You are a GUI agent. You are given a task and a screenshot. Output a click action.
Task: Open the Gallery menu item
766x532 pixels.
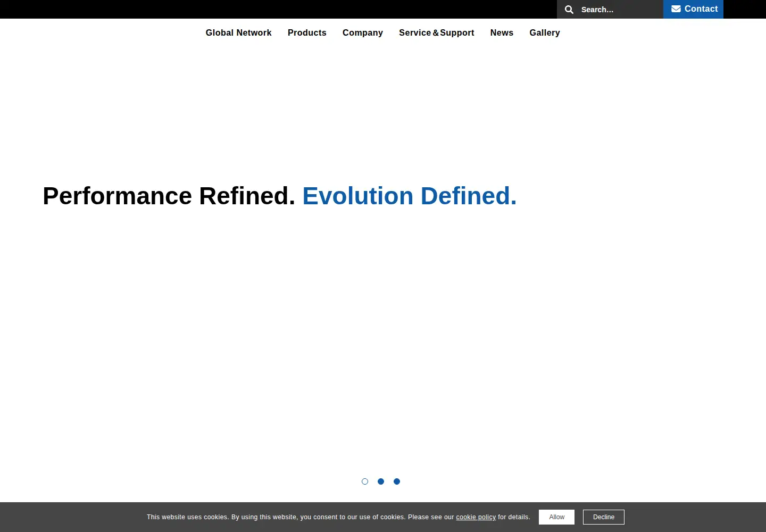545,32
